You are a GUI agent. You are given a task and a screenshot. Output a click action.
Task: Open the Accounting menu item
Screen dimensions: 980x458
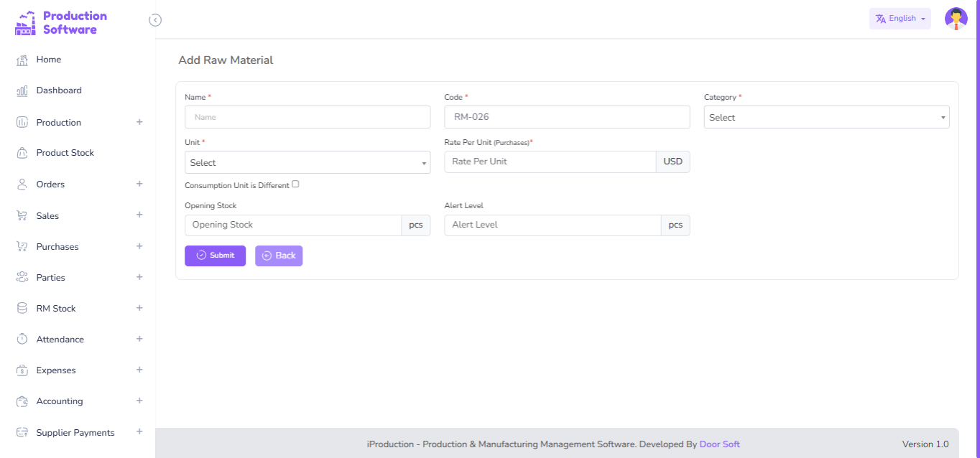point(60,401)
